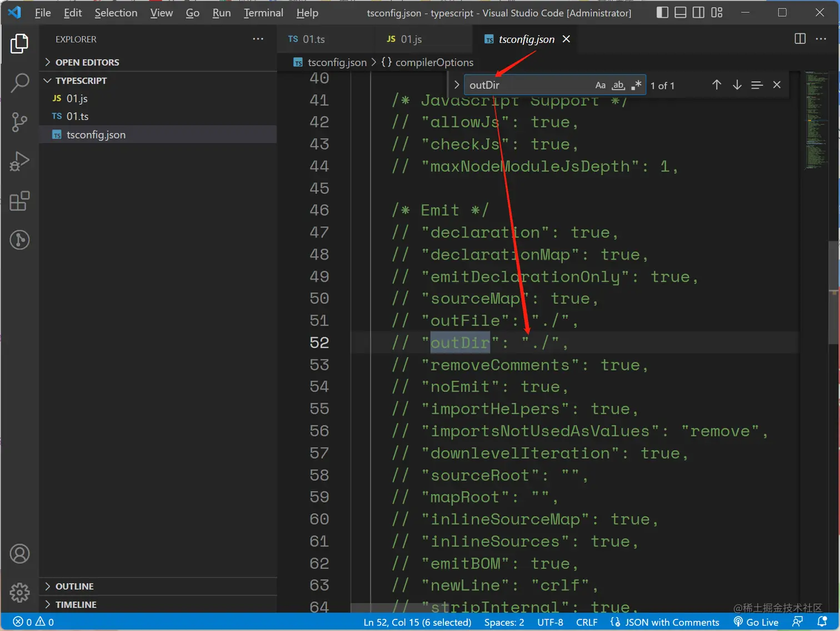Viewport: 840px width, 631px height.
Task: Close the tsconfig.json tab
Action: coord(566,39)
